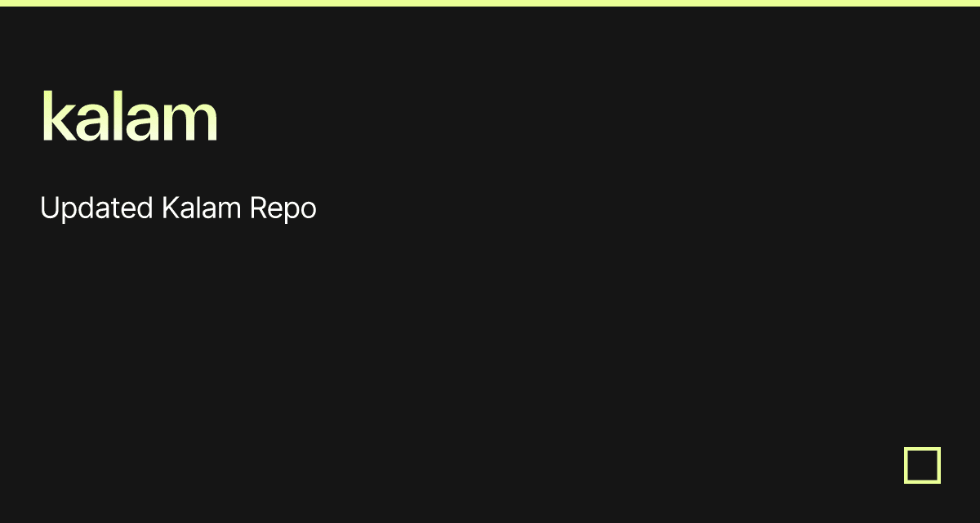Click inside the hollow square icon
This screenshot has height=523, width=980.
(922, 465)
